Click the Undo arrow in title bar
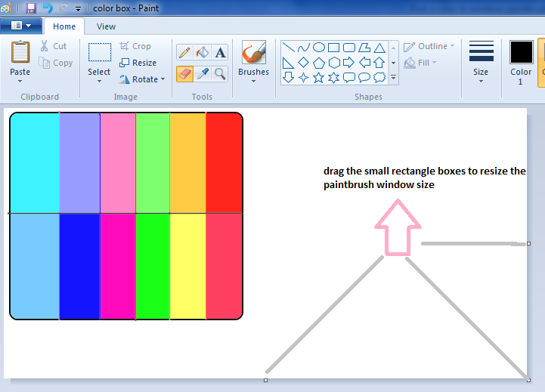This screenshot has height=392, width=545. point(48,8)
